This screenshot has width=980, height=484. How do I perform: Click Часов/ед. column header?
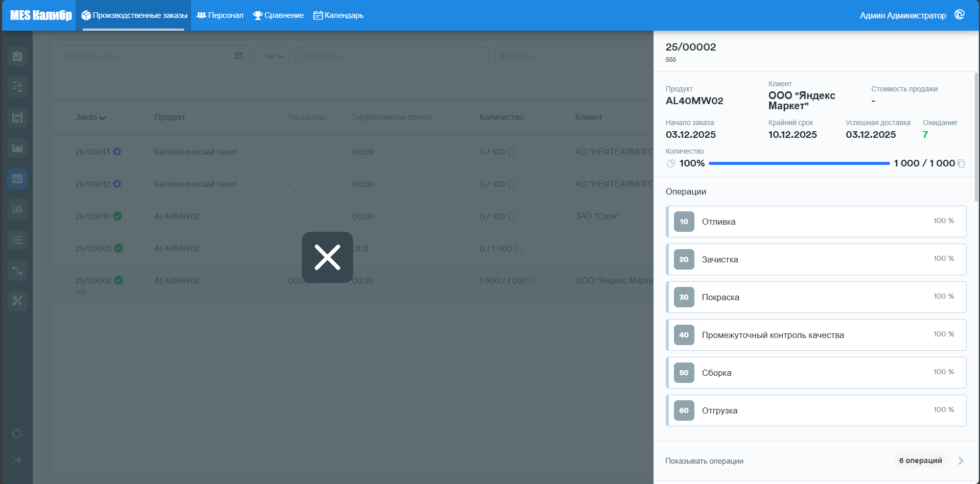pyautogui.click(x=307, y=117)
